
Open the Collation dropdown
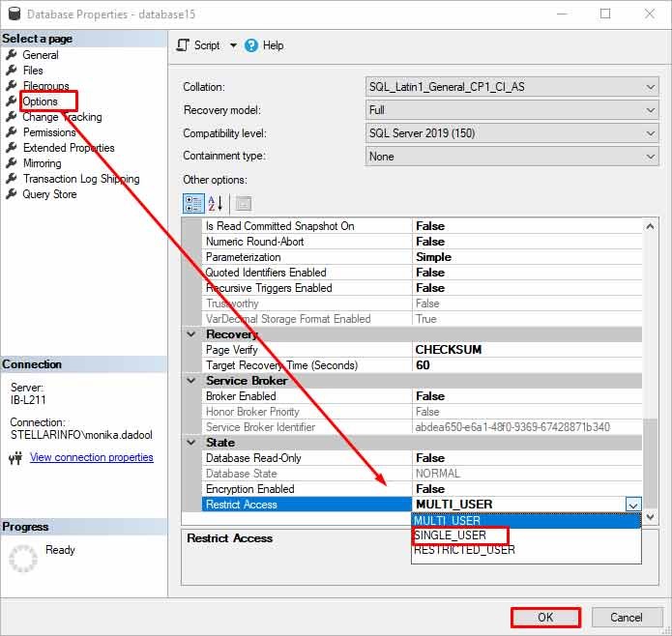point(651,87)
